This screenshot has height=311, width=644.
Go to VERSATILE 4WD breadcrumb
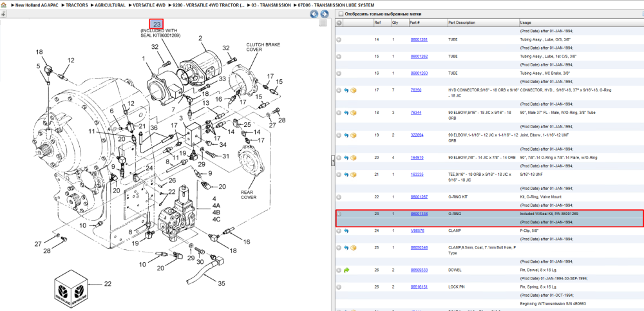point(150,5)
